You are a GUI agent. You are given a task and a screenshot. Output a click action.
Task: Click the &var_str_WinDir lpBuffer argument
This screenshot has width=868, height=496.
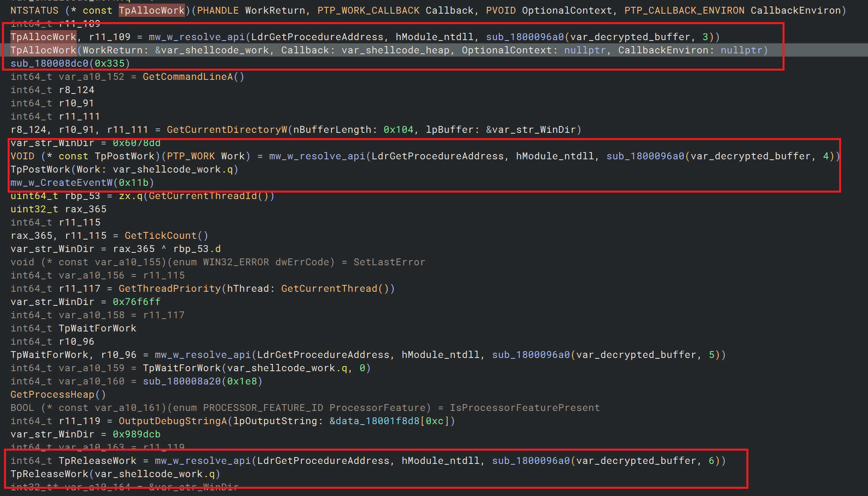pos(531,130)
